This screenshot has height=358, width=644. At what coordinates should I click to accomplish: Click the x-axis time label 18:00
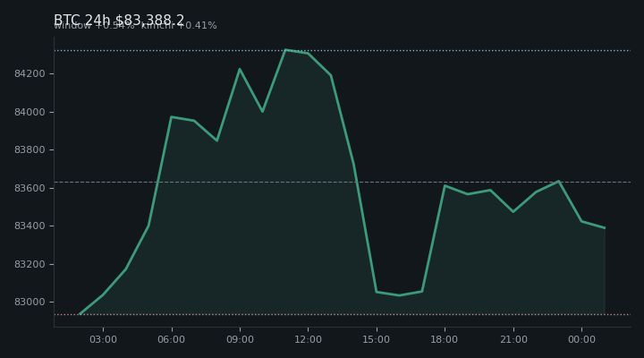pyautogui.click(x=445, y=339)
